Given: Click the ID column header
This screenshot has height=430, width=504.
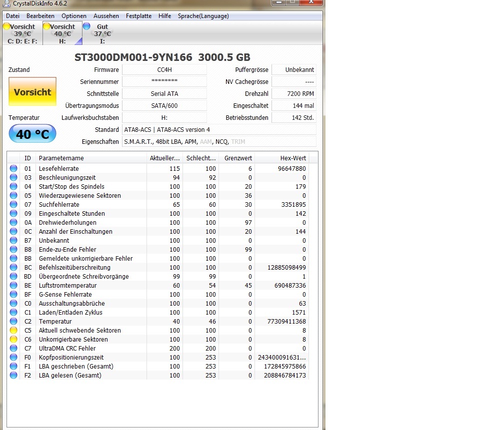Looking at the screenshot, I should click(27, 158).
